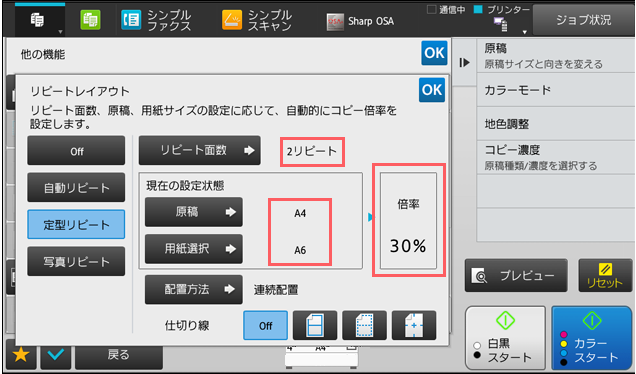This screenshot has width=636, height=374.
Task: Launch Sharp OSA application
Action: [360, 21]
